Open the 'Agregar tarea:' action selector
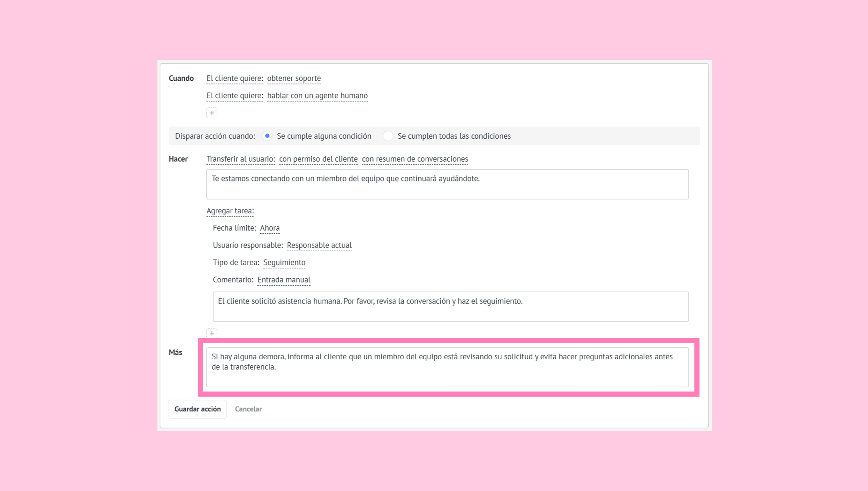The height and width of the screenshot is (491, 868). pos(230,211)
